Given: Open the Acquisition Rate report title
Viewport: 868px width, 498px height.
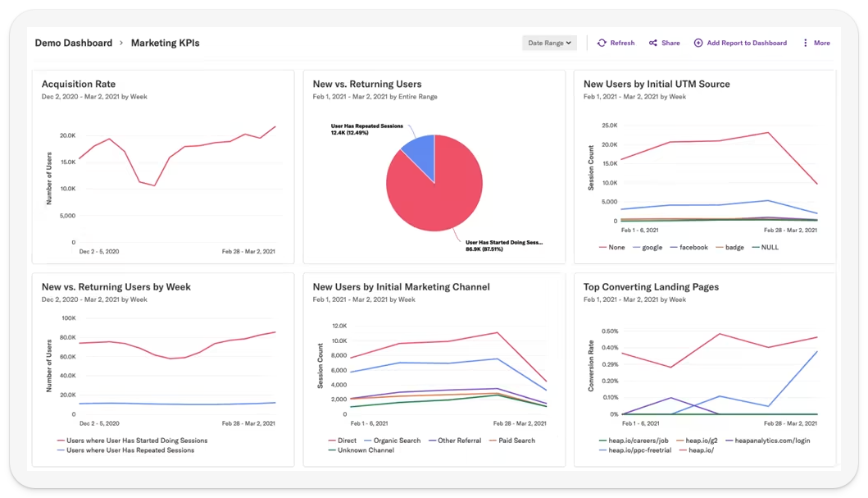Looking at the screenshot, I should pos(79,84).
